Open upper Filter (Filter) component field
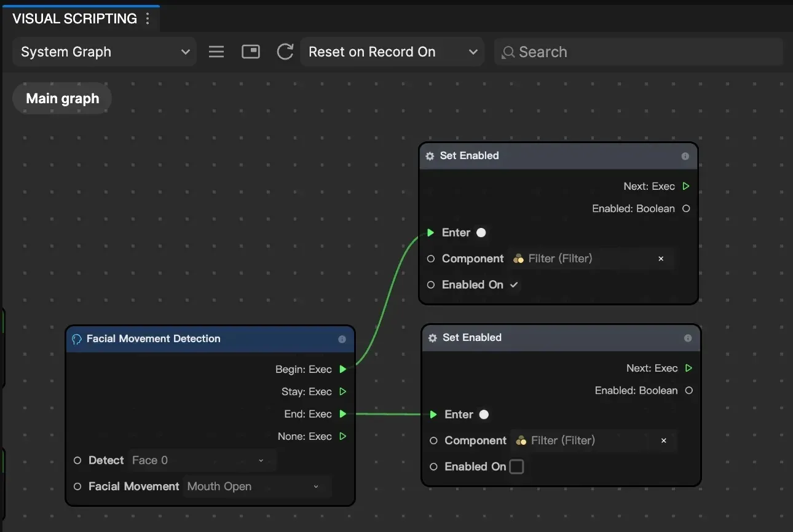This screenshot has height=532, width=793. click(591, 259)
